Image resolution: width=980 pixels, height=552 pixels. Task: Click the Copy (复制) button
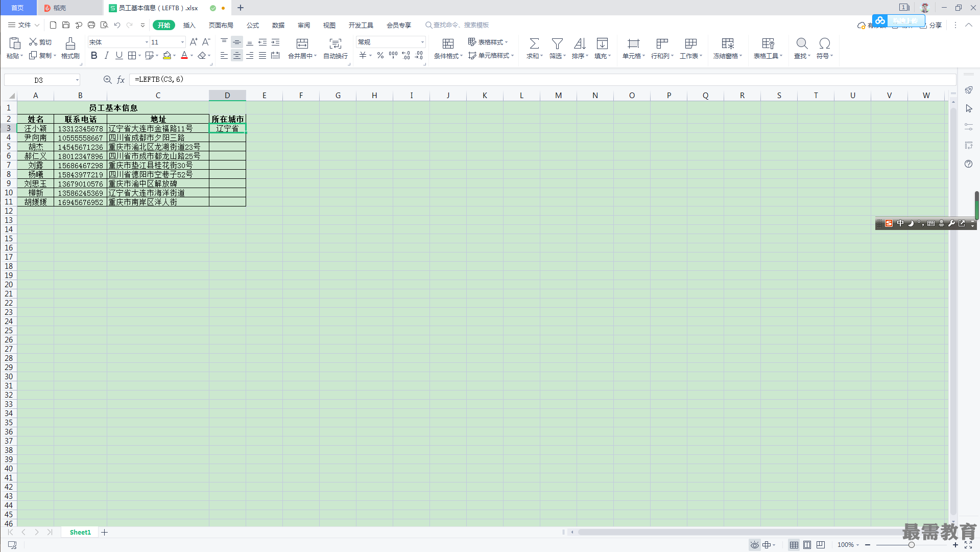tap(42, 56)
